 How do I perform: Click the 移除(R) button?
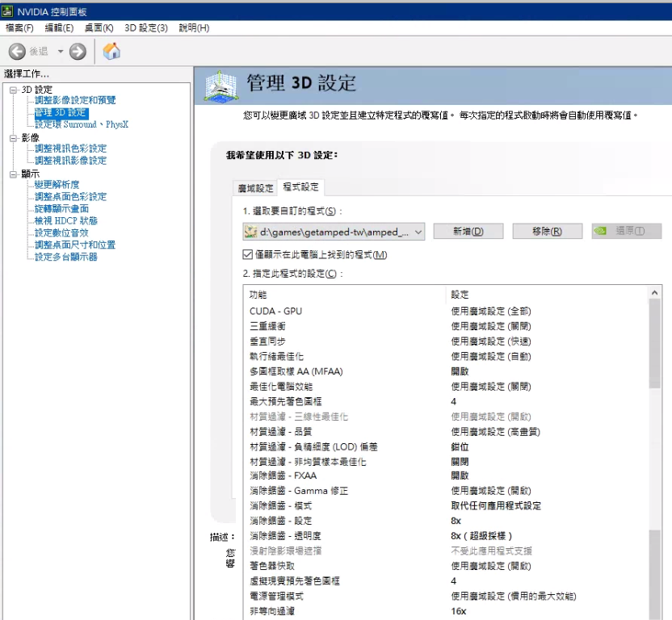(x=548, y=232)
